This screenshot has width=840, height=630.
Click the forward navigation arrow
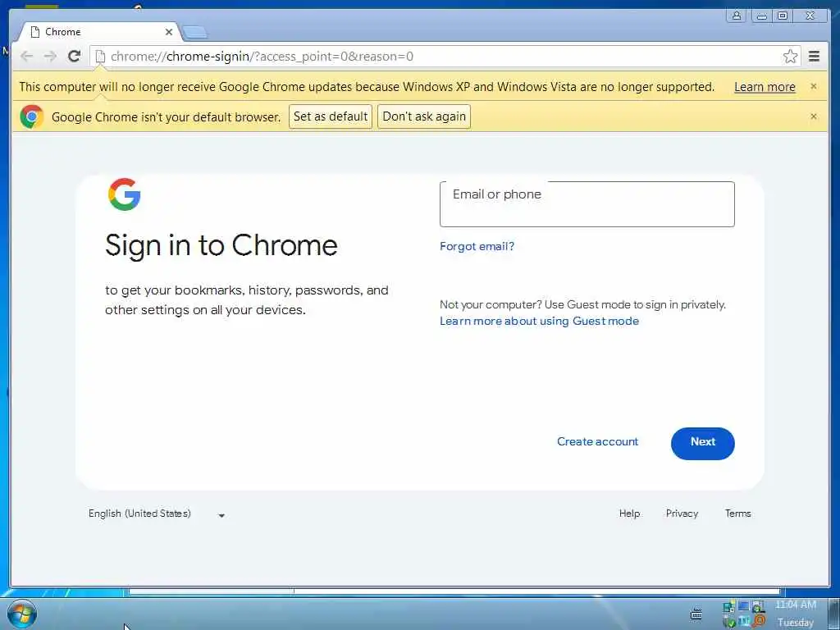pos(50,57)
